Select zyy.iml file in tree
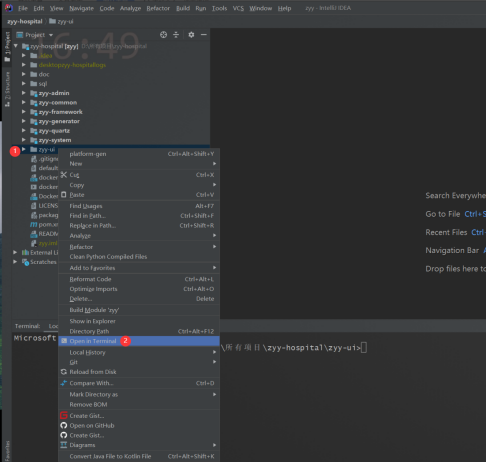The width and height of the screenshot is (487, 463). click(x=48, y=243)
